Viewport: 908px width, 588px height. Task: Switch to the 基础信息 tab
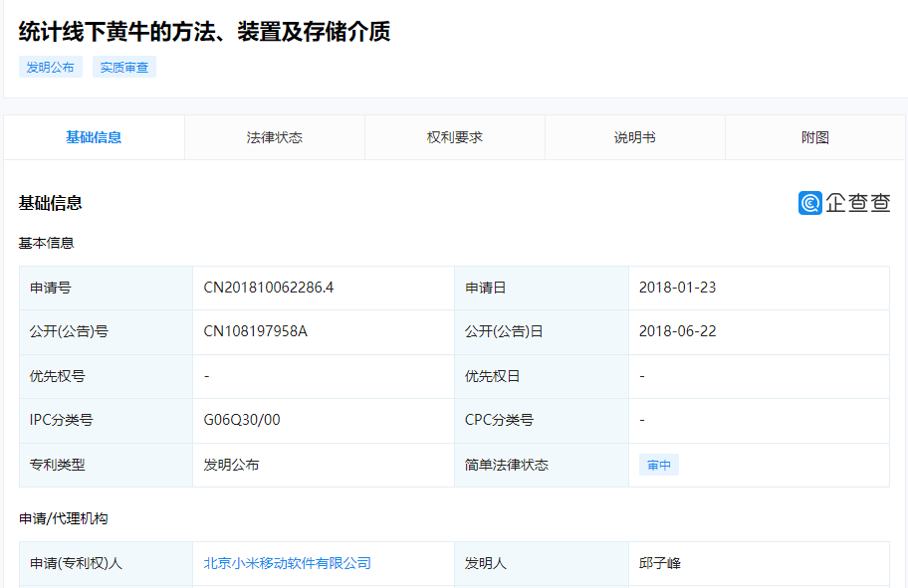pyautogui.click(x=94, y=137)
